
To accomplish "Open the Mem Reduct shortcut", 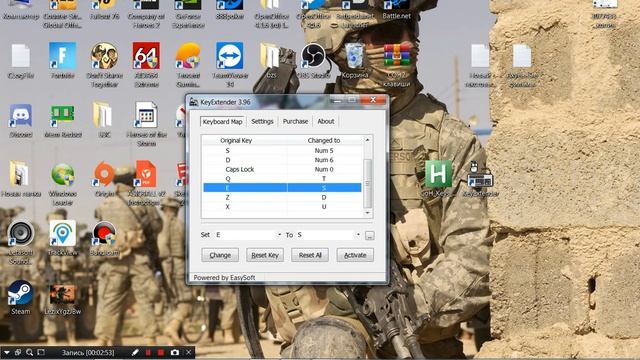I will tap(62, 116).
